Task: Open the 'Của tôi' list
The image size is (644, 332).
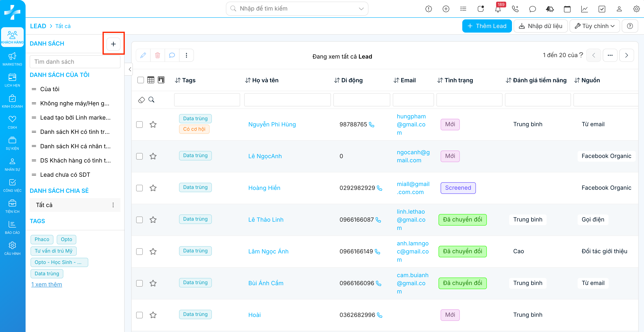Action: click(50, 89)
